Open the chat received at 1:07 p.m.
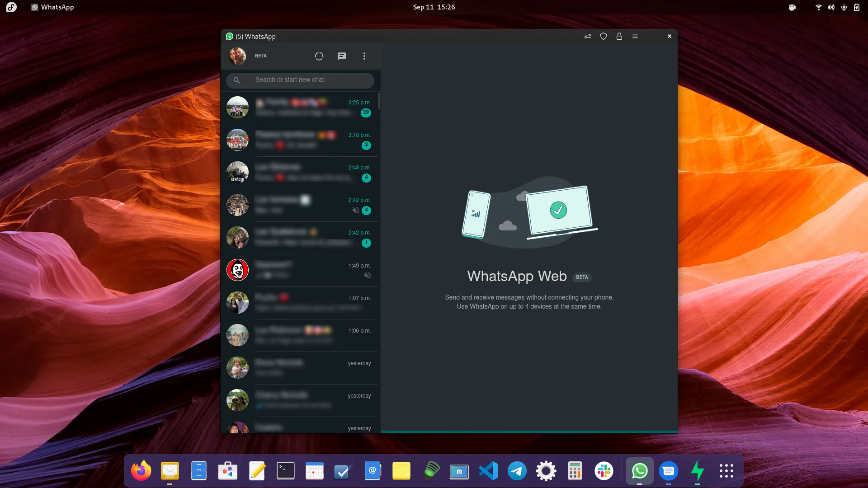This screenshot has width=868, height=488. click(300, 303)
